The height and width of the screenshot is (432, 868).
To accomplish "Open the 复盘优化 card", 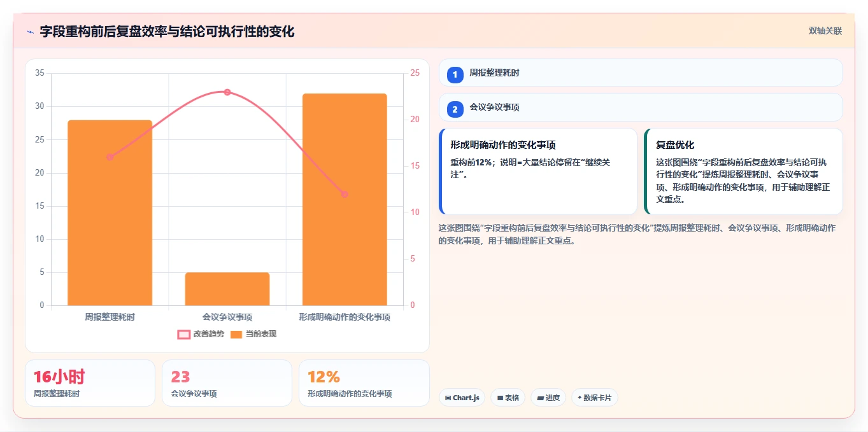I will click(x=744, y=172).
